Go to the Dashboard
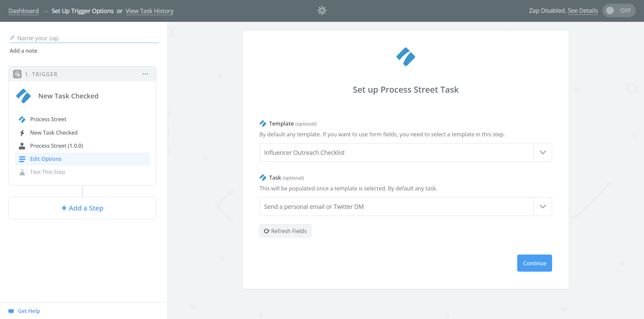 click(23, 11)
